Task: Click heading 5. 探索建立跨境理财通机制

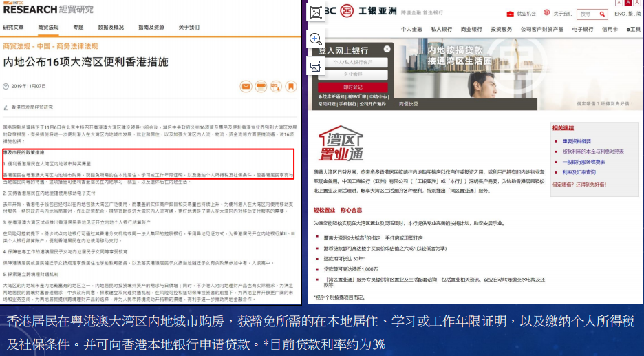Action: point(31,274)
